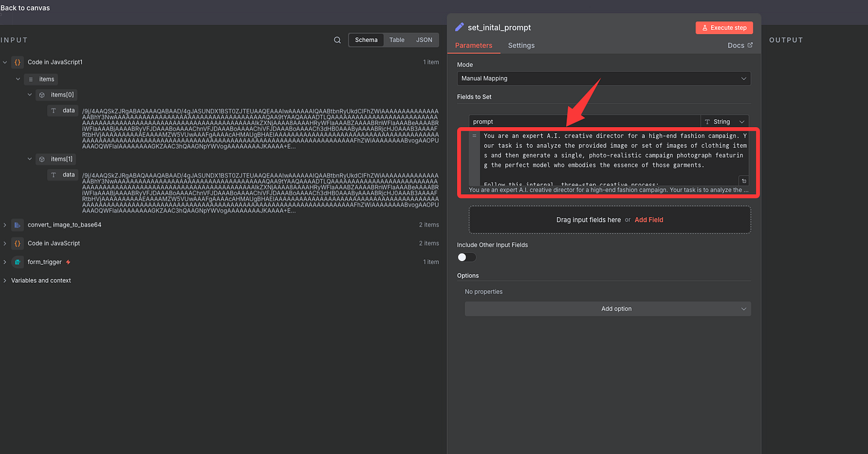Viewport: 868px width, 454px height.
Task: Click the convert_image_to_base64 node icon
Action: pos(17,225)
